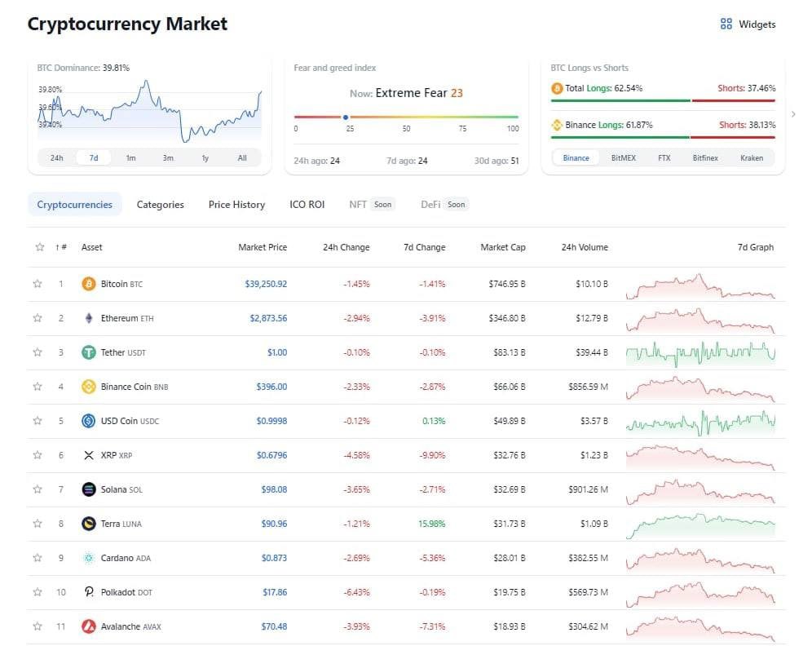Click the Tether coin logo
812x646 pixels.
tap(89, 352)
